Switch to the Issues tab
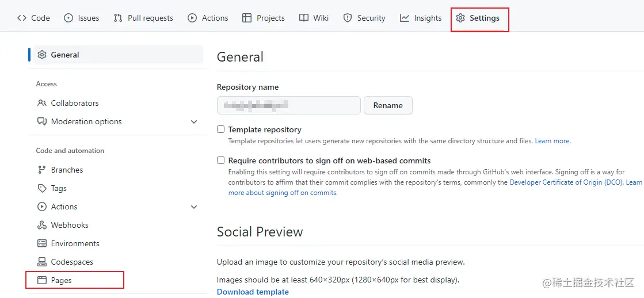 [82, 18]
